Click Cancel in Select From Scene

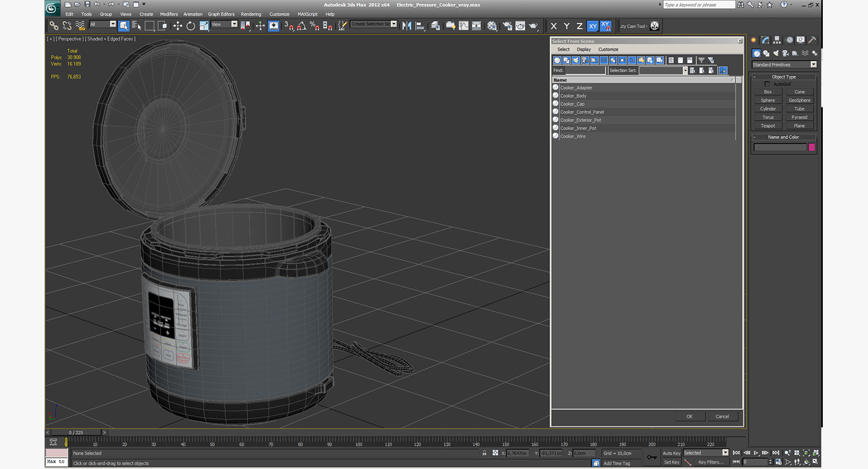pos(722,417)
